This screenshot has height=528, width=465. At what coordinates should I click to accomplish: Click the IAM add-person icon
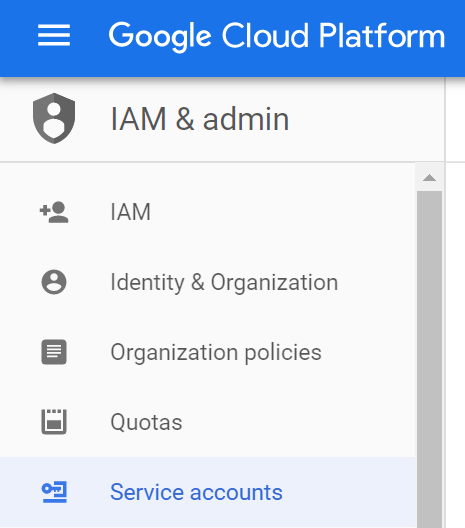54,212
